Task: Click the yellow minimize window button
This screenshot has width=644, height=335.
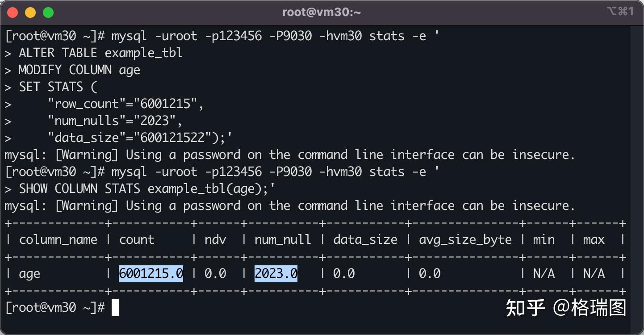Action: tap(30, 13)
